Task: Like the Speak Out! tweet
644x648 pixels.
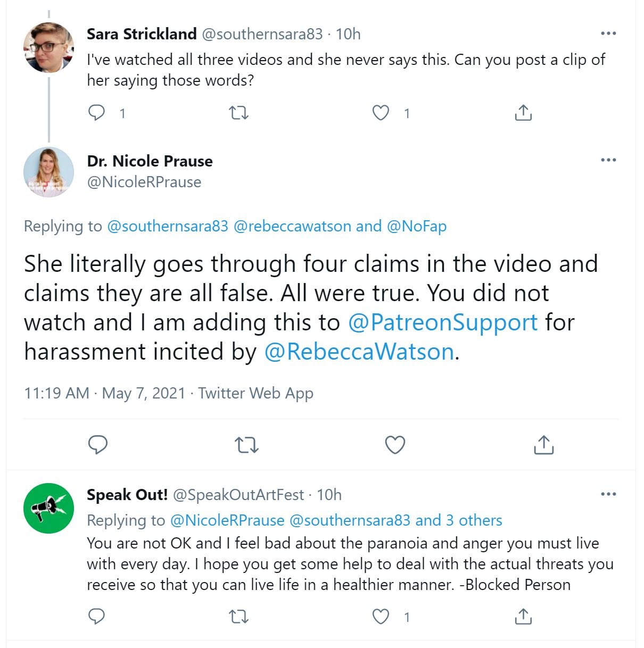Action: [380, 617]
